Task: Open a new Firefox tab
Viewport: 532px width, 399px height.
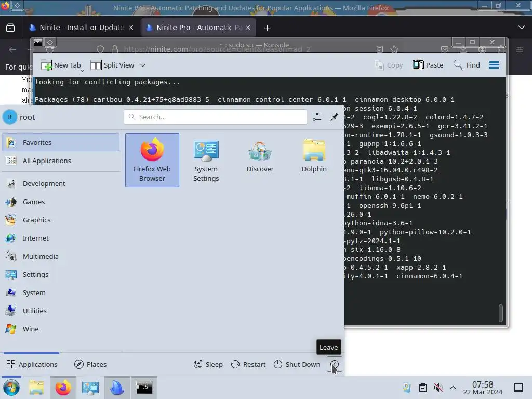Action: click(268, 28)
